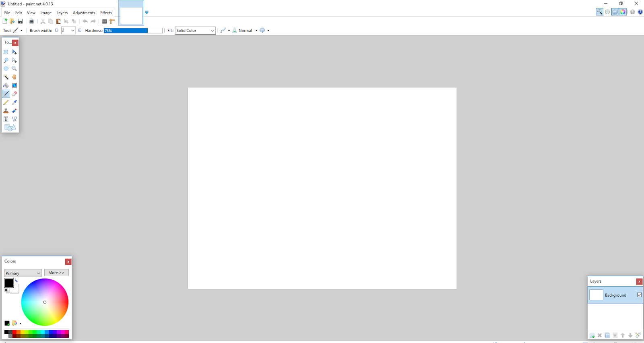Toggle the pixel grid display
The height and width of the screenshot is (343, 644).
point(105,21)
